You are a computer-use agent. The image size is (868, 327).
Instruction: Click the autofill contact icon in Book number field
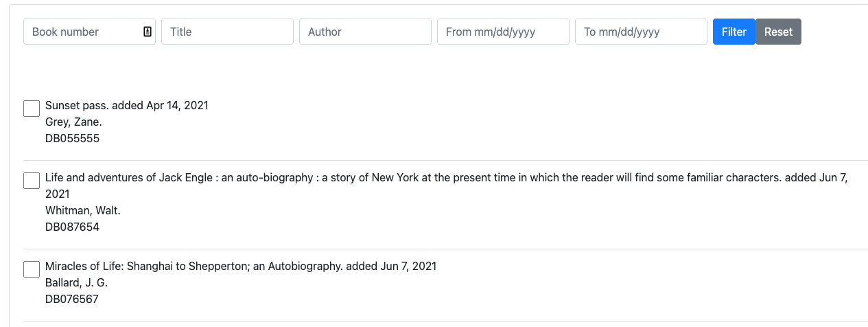148,32
